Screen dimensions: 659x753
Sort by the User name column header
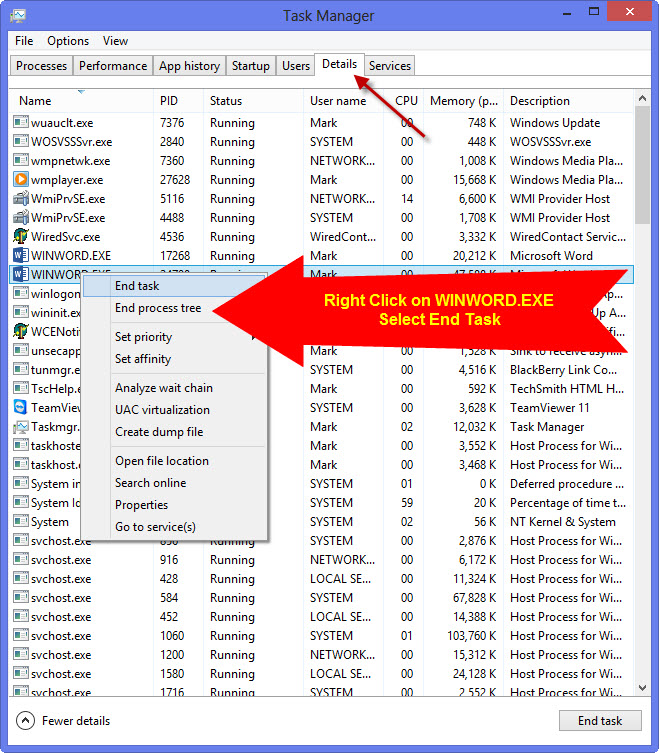pos(344,101)
